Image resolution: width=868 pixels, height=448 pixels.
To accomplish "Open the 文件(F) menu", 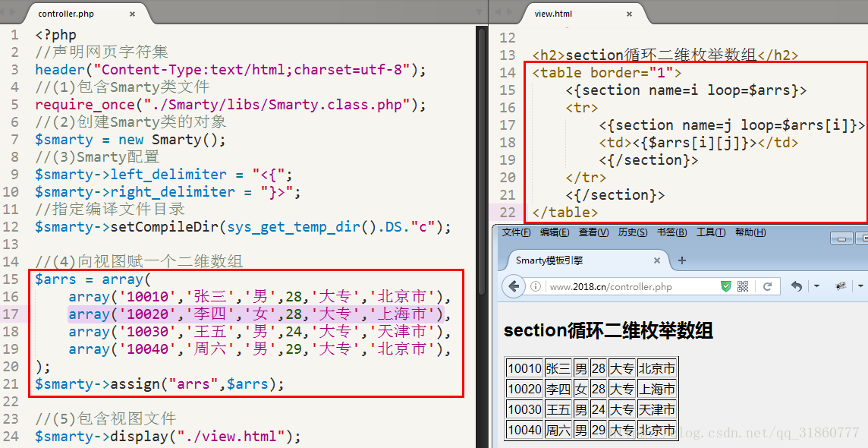I will tap(516, 232).
